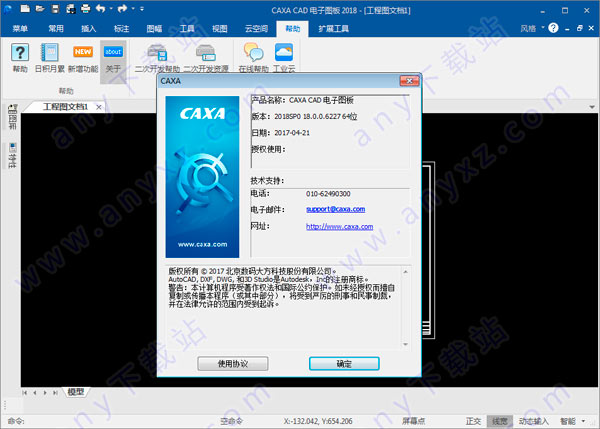Expand the customize quick access toolbar arrow

(x=142, y=8)
